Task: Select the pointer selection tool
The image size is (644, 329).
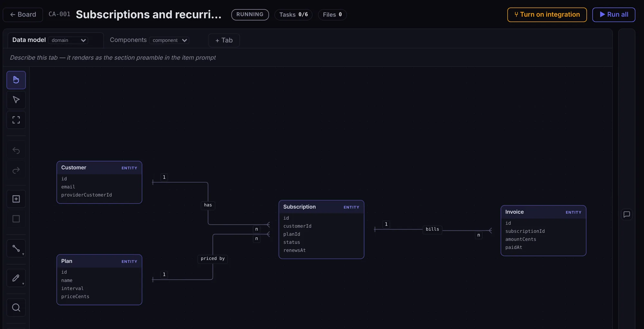Action: (x=16, y=100)
